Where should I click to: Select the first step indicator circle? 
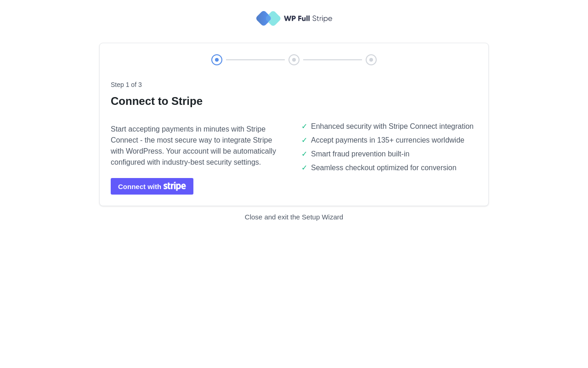(217, 60)
